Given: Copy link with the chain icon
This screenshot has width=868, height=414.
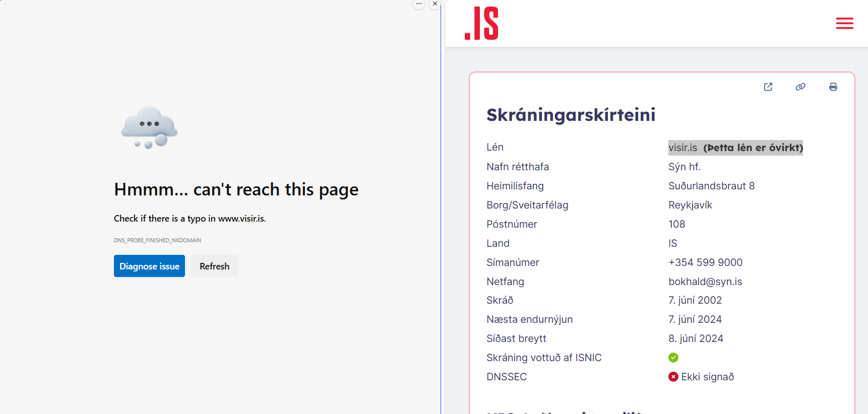Looking at the screenshot, I should point(800,87).
